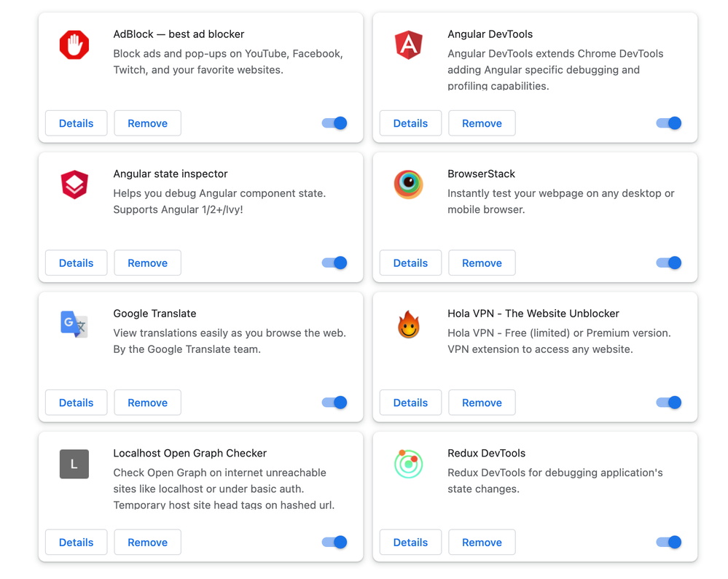Click the 'Redux DevTools' extension name

[x=487, y=453]
